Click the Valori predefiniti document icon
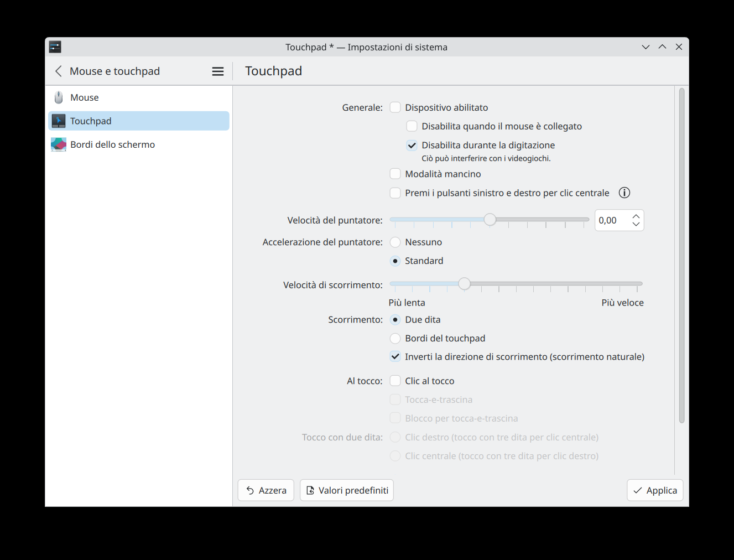The width and height of the screenshot is (734, 560). click(x=310, y=490)
